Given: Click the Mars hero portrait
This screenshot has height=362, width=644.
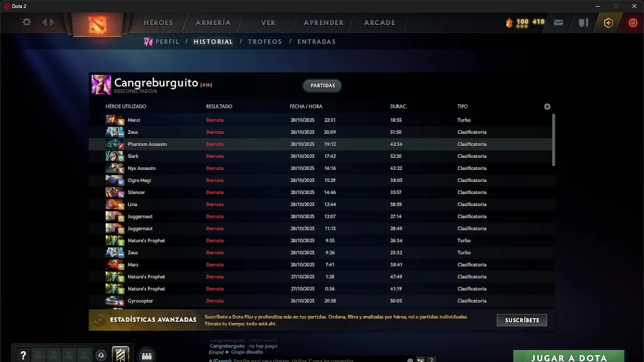Looking at the screenshot, I should pos(114,265).
